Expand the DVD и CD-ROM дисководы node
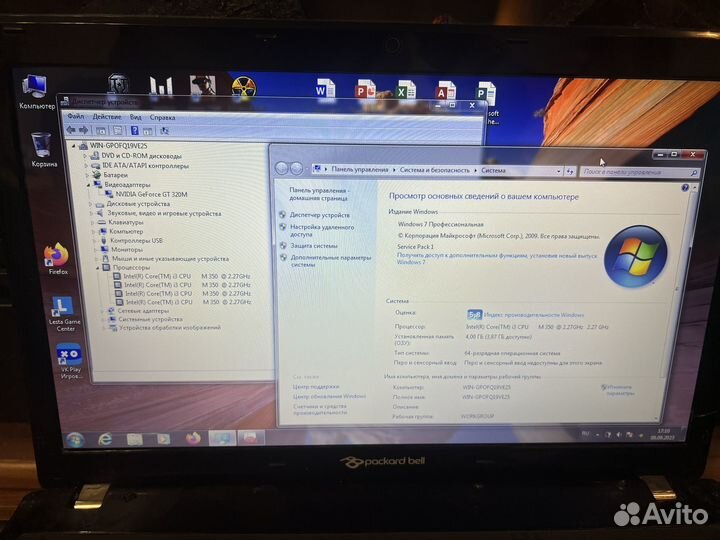The width and height of the screenshot is (720, 540). click(91, 156)
